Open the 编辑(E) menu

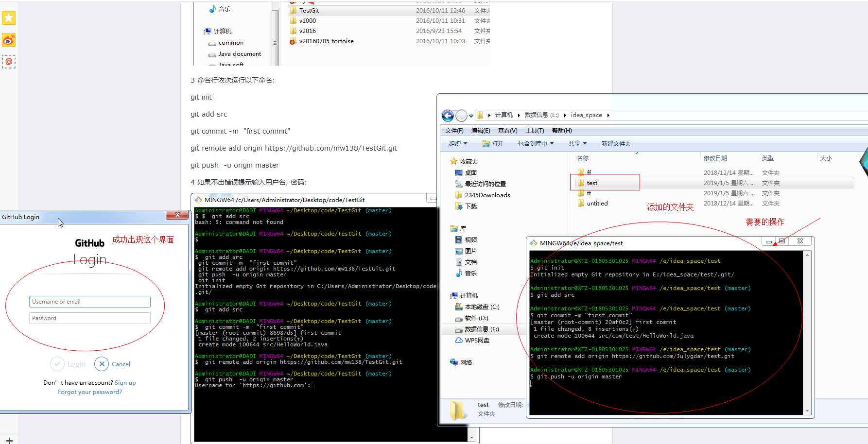[481, 131]
